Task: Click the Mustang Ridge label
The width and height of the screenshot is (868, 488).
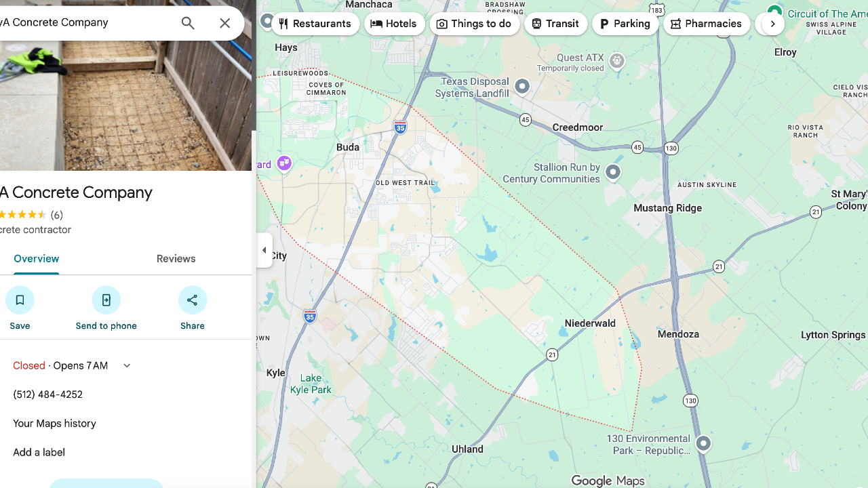Action: pos(668,208)
